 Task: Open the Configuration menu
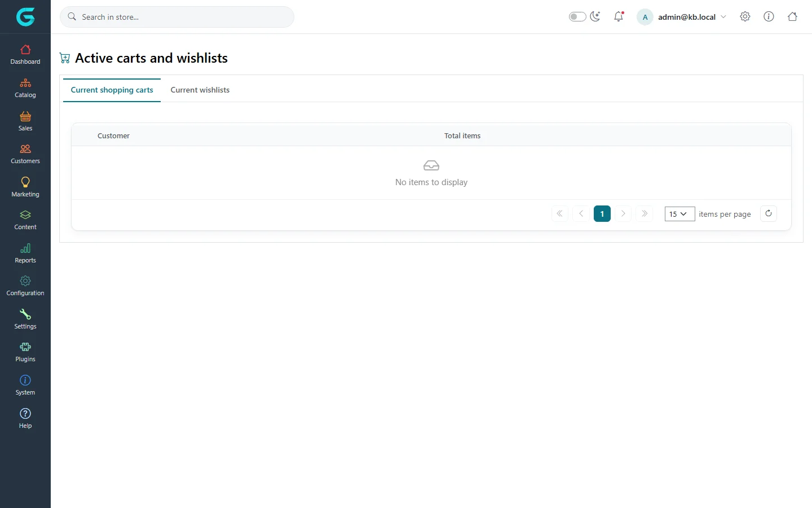pos(25,286)
